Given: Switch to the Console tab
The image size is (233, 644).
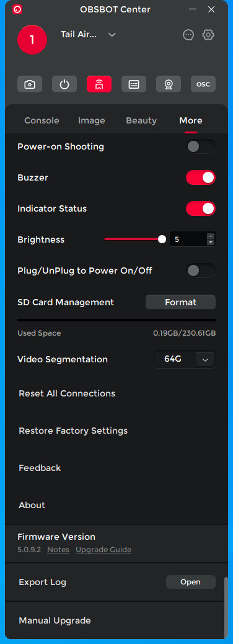Looking at the screenshot, I should pos(42,120).
